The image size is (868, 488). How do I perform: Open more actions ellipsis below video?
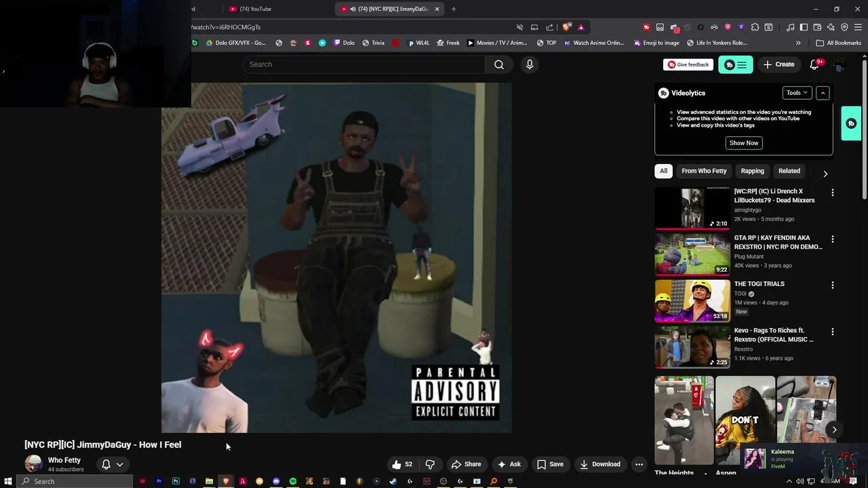pyautogui.click(x=639, y=464)
